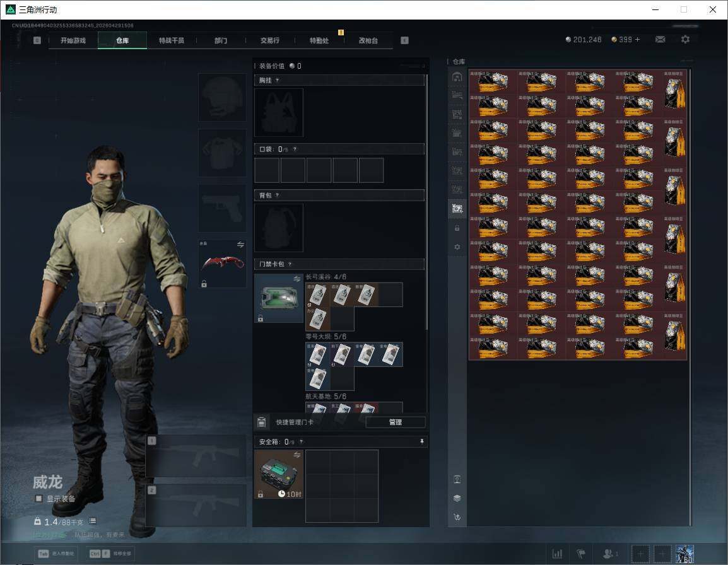Click the flag icon in bottom bar
728x565 pixels.
point(581,554)
